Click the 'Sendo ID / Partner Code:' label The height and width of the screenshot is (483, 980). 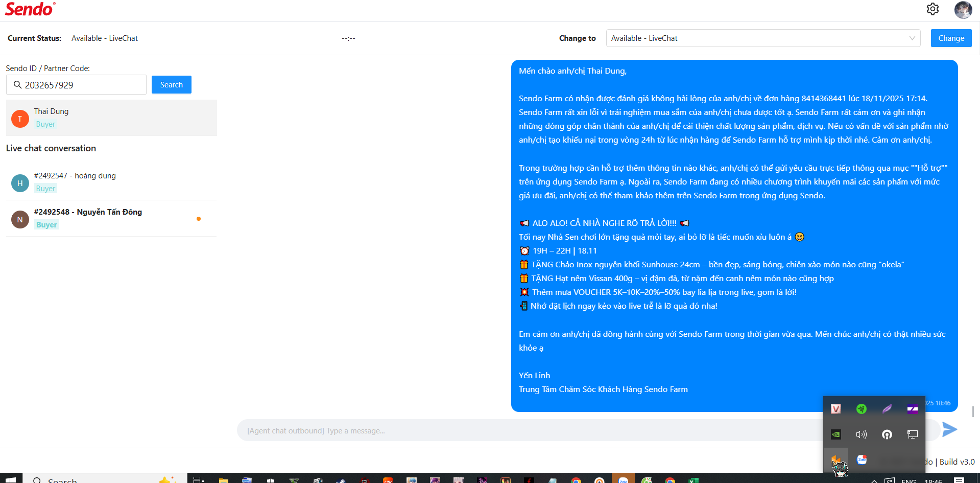[48, 68]
